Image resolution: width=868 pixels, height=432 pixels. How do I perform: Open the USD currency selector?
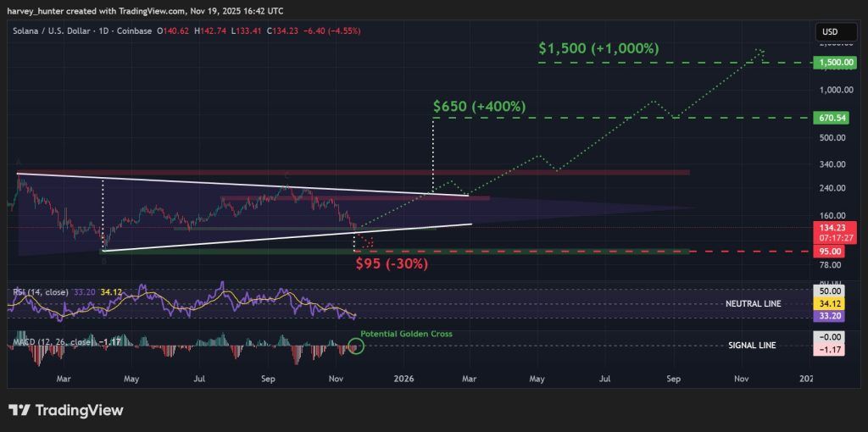coord(828,32)
